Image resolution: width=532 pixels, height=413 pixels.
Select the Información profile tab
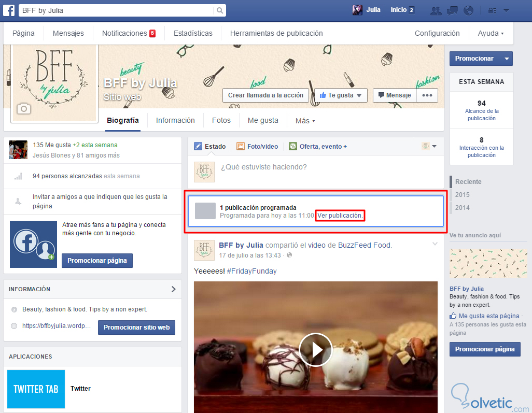tap(175, 120)
